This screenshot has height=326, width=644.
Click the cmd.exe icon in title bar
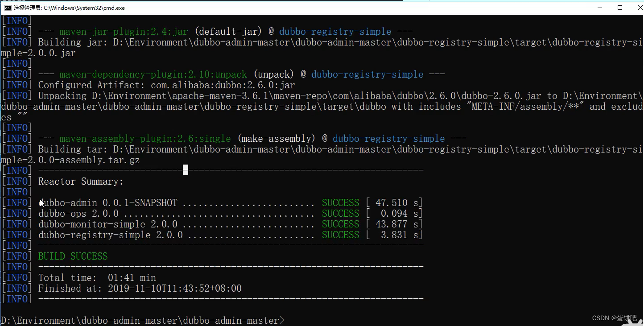point(8,8)
